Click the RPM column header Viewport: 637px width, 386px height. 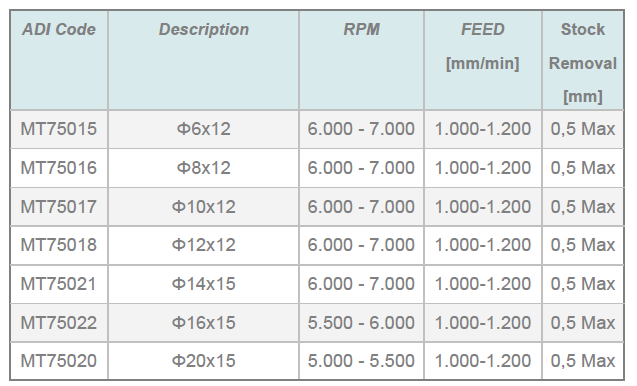point(361,60)
